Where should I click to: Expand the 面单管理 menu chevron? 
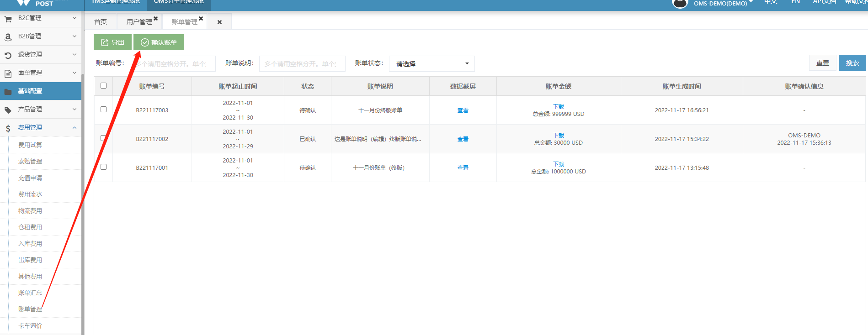point(75,73)
